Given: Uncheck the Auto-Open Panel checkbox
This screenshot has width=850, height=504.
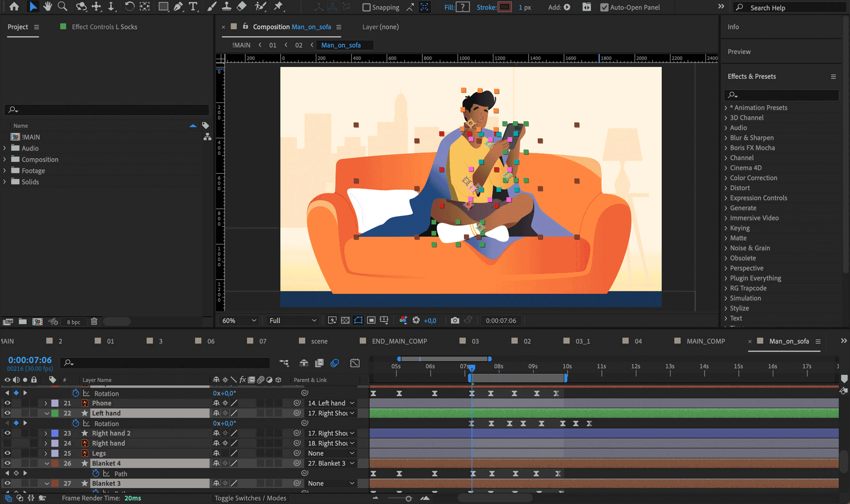Looking at the screenshot, I should click(604, 8).
